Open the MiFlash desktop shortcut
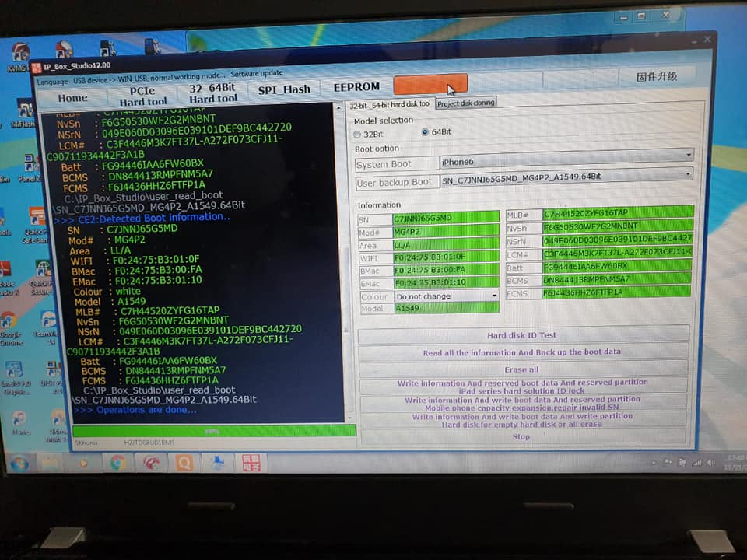Image resolution: width=747 pixels, height=560 pixels. coord(24,115)
